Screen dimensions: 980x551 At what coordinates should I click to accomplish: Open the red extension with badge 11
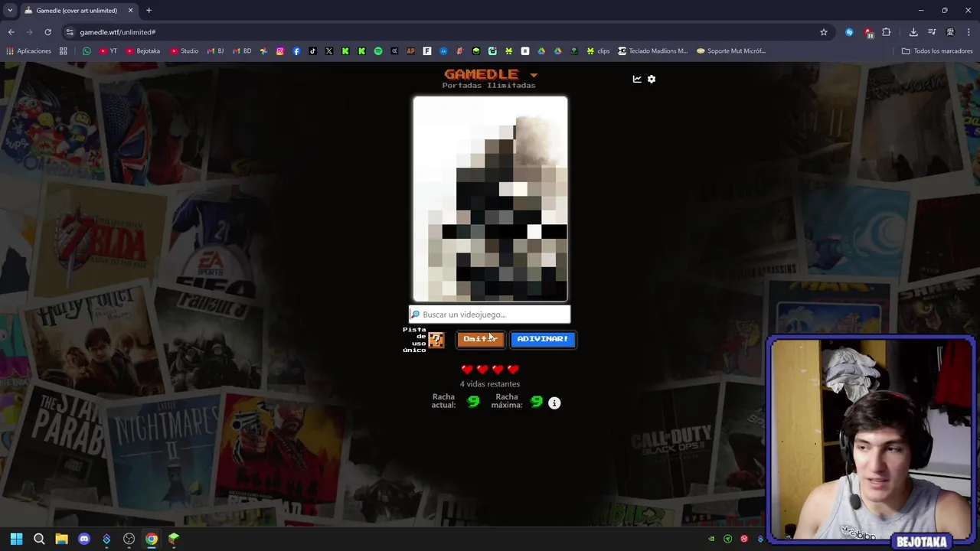click(868, 32)
